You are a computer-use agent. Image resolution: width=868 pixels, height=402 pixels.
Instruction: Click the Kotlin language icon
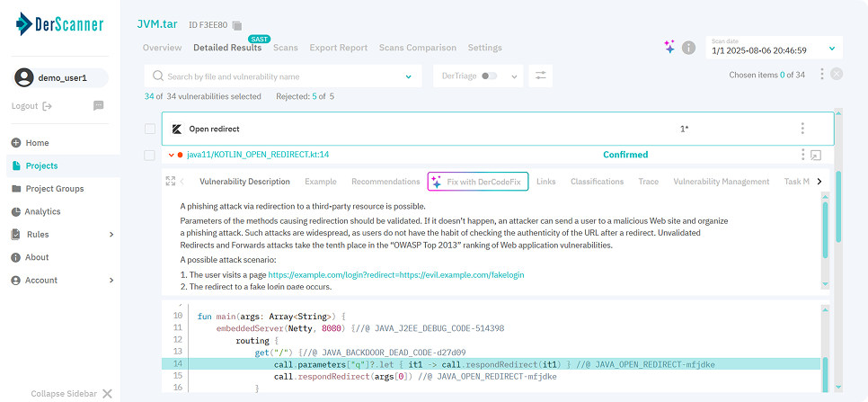coord(177,129)
